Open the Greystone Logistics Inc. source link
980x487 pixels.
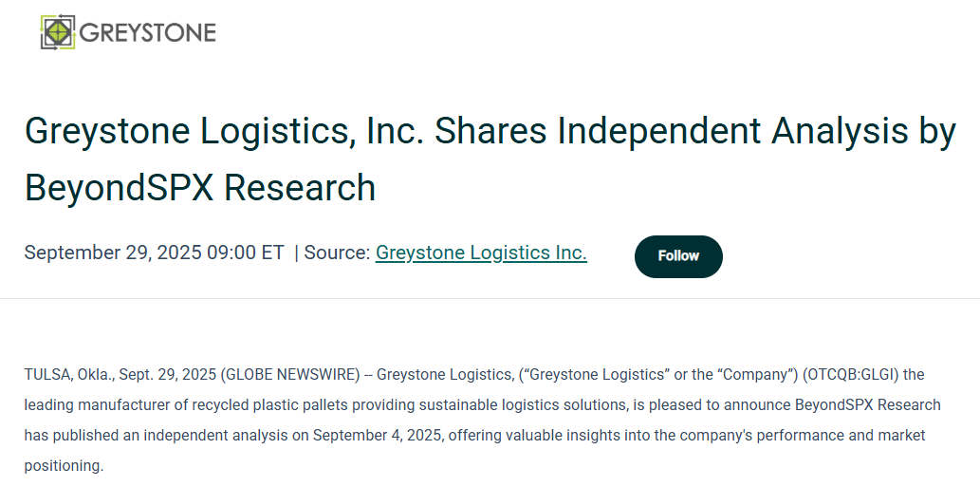tap(481, 253)
